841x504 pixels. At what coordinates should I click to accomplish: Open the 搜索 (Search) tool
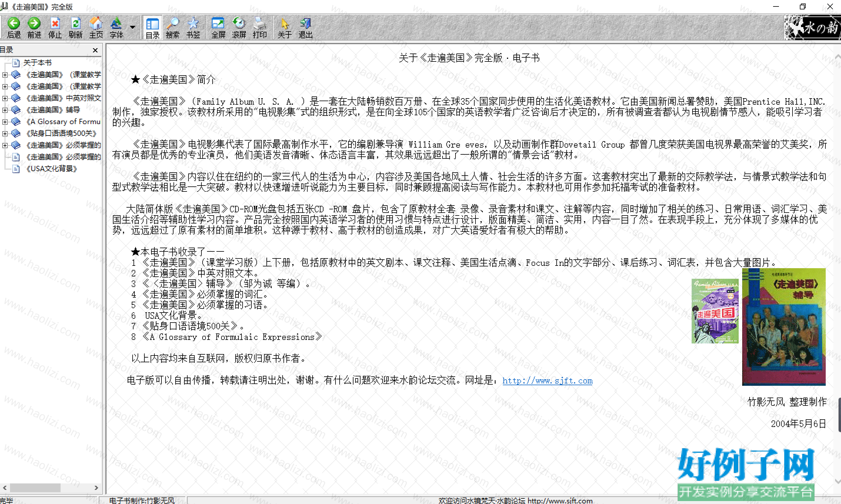click(173, 28)
